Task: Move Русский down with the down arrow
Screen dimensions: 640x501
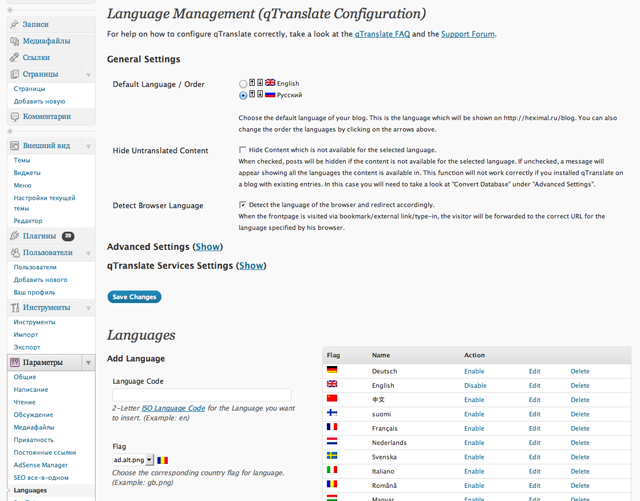Action: click(x=260, y=94)
